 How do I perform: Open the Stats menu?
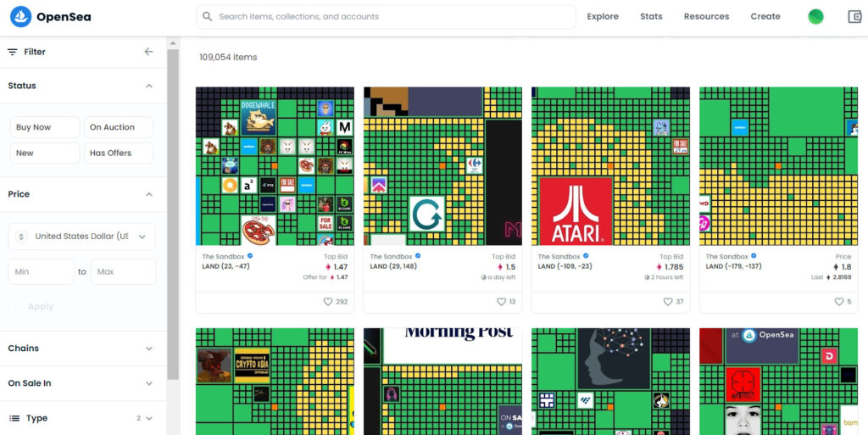[651, 17]
